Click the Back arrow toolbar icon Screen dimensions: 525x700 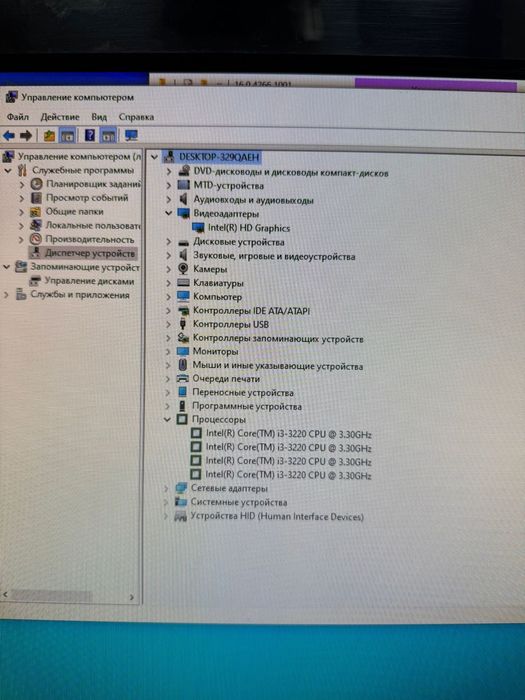tap(9, 135)
